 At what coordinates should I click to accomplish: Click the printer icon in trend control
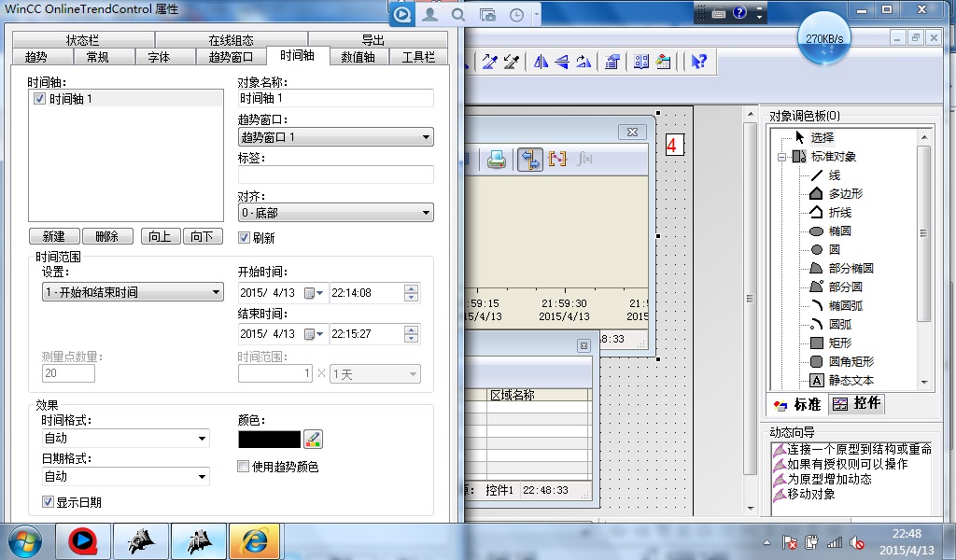click(497, 159)
